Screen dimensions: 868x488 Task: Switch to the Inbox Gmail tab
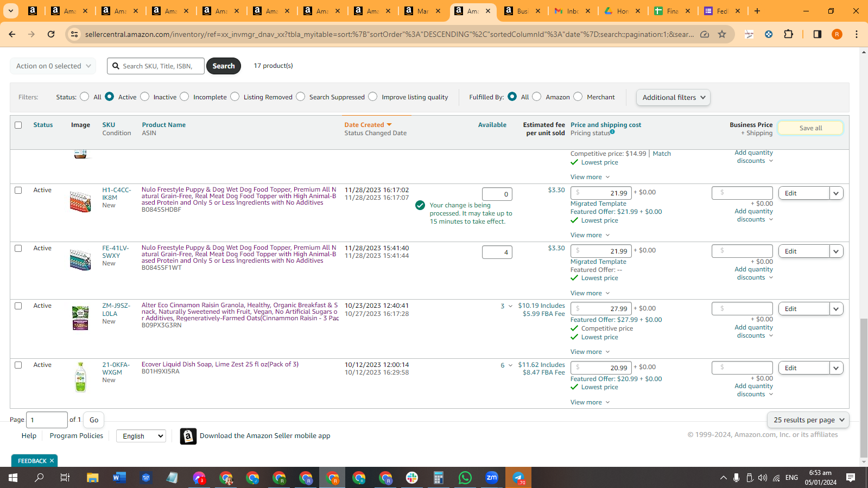tap(573, 11)
